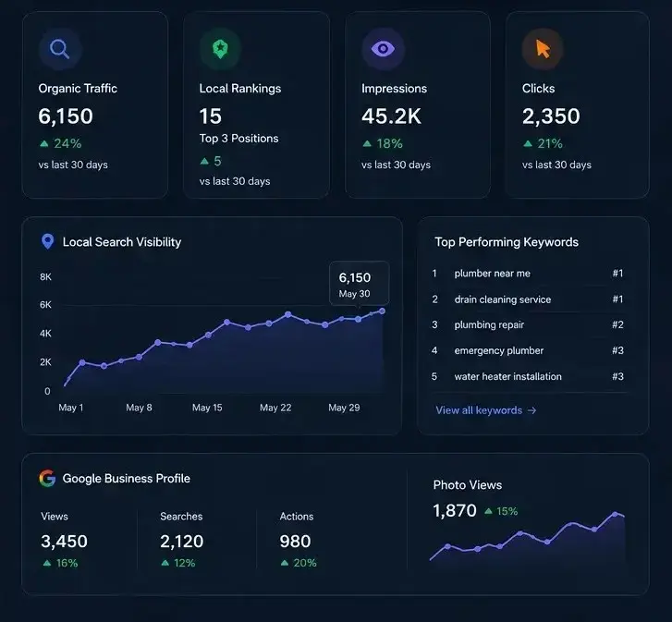Click the Google Business Profile heading
The image size is (672, 622).
click(x=127, y=479)
